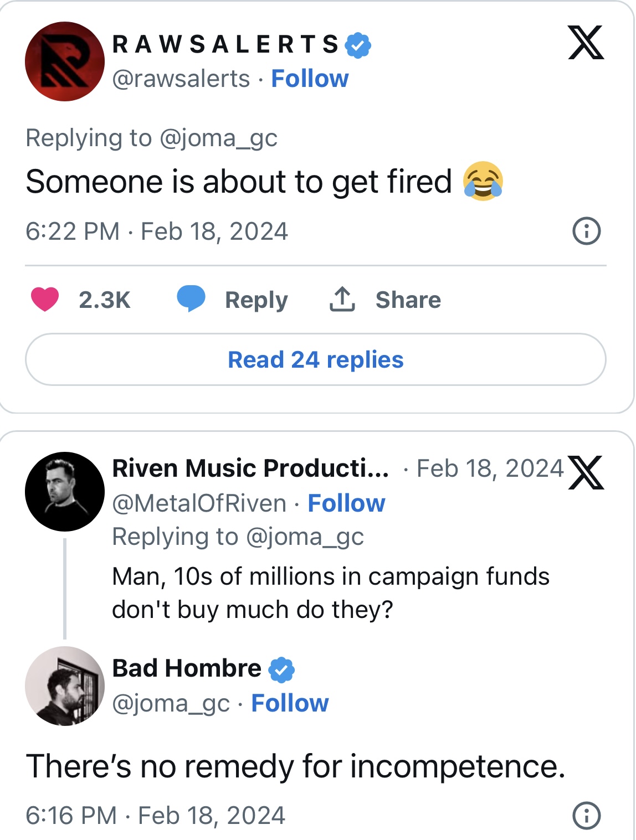Image resolution: width=636 pixels, height=840 pixels.
Task: Click the Reply text label
Action: tap(256, 300)
